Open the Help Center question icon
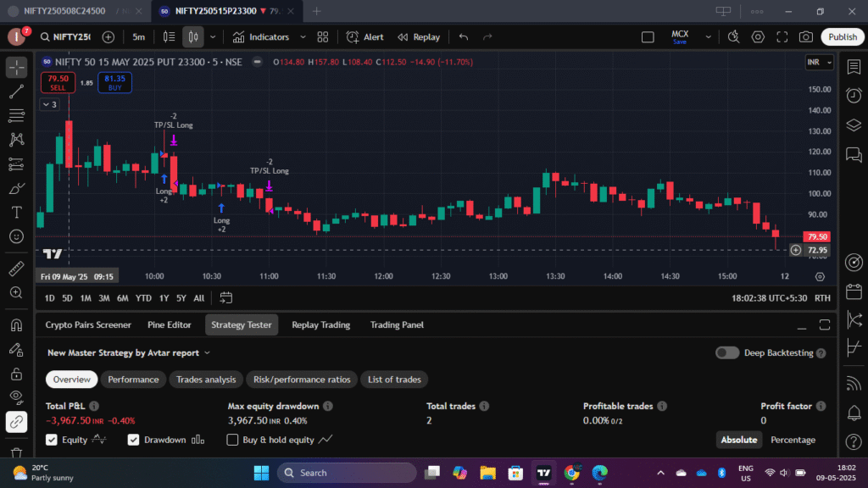Screen dimensions: 868x488 (854, 441)
